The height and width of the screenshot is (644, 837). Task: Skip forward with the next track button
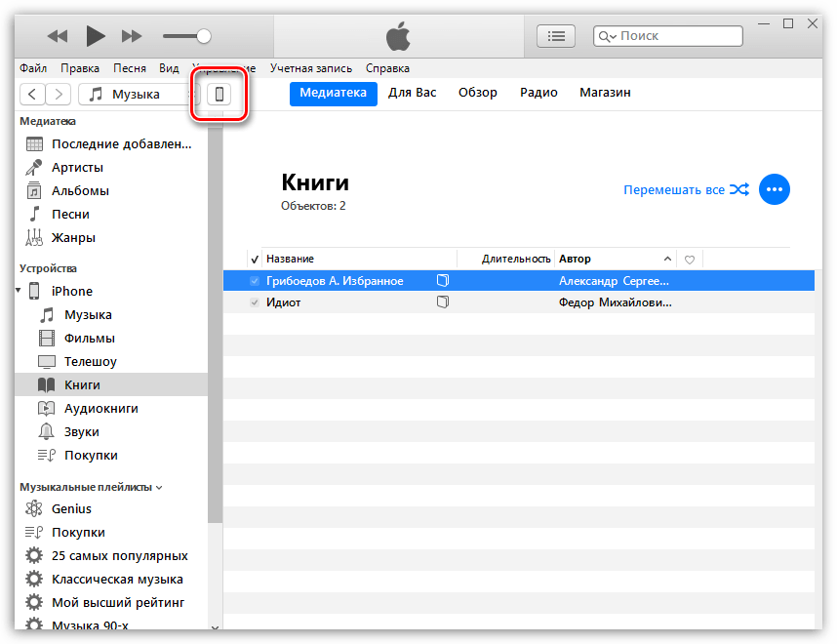[132, 36]
